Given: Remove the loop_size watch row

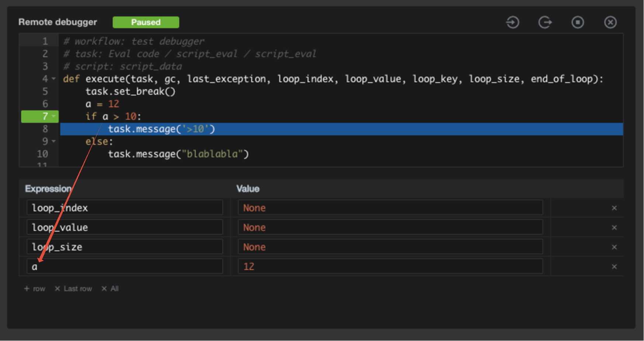Looking at the screenshot, I should point(614,247).
